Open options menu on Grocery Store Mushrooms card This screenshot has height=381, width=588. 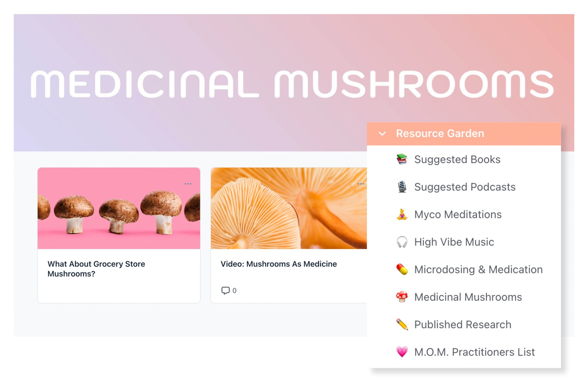point(188,184)
